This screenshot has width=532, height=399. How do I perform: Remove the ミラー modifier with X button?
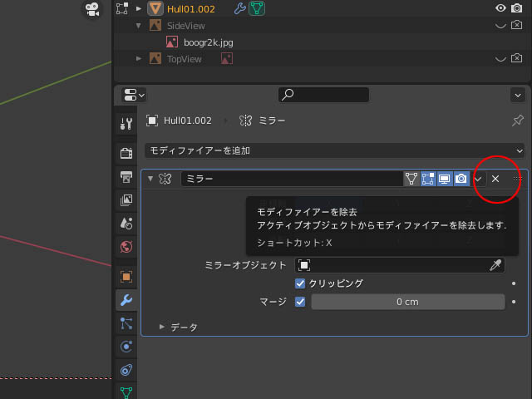pos(495,179)
